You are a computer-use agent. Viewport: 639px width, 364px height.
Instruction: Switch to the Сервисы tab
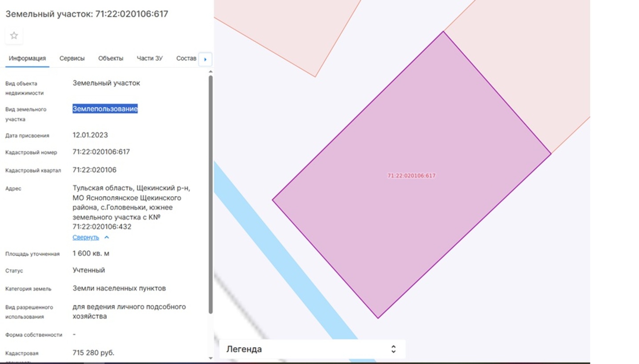(x=72, y=58)
